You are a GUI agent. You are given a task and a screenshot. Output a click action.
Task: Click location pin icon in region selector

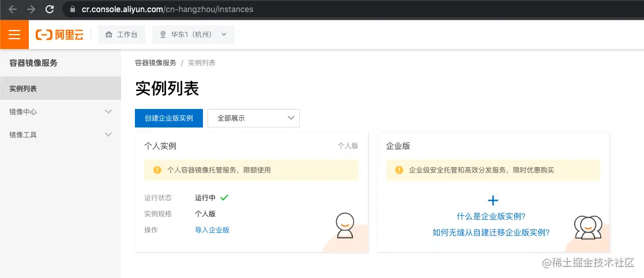coord(163,35)
